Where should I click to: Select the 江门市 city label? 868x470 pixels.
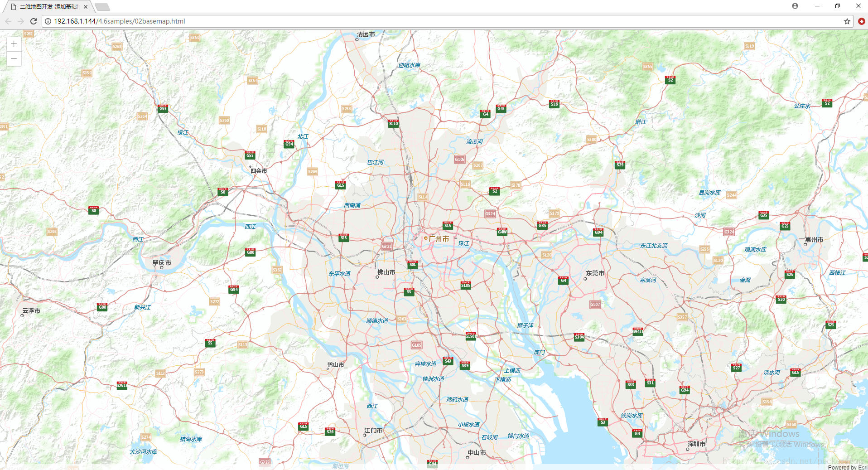[x=373, y=431]
